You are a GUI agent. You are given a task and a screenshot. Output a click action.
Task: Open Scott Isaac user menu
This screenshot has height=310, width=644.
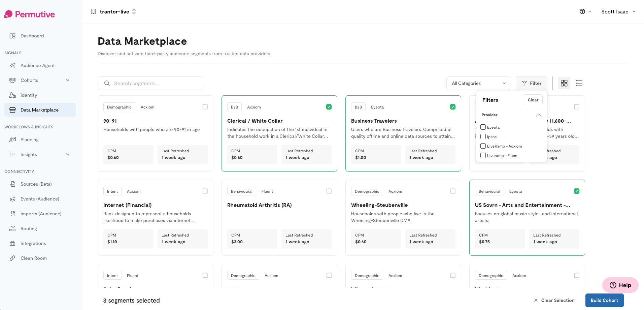pos(618,11)
